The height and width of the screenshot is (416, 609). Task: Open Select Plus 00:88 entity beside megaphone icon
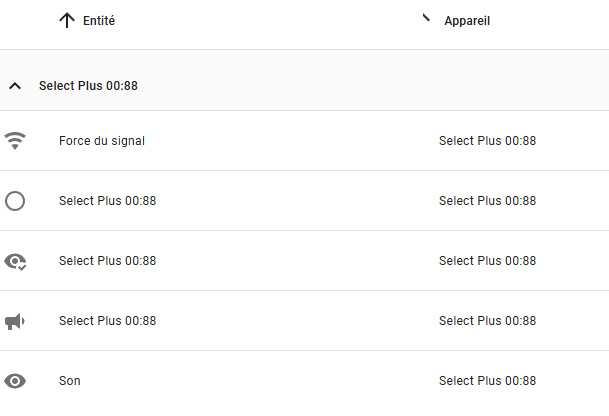click(x=108, y=321)
